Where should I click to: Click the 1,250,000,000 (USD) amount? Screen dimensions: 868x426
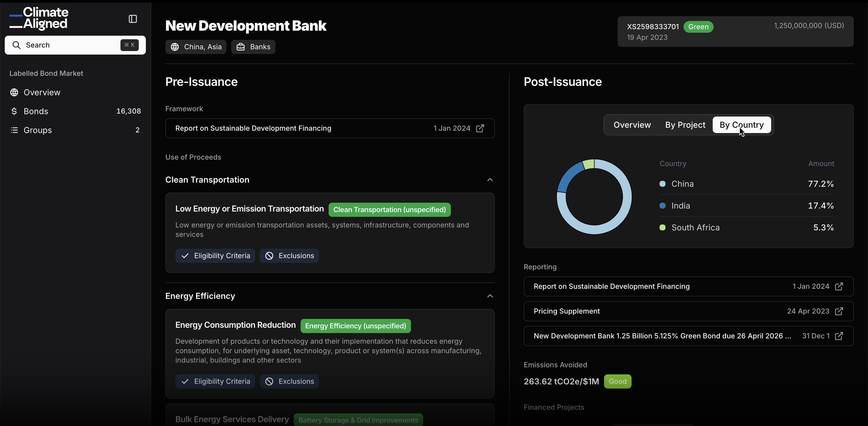click(809, 26)
